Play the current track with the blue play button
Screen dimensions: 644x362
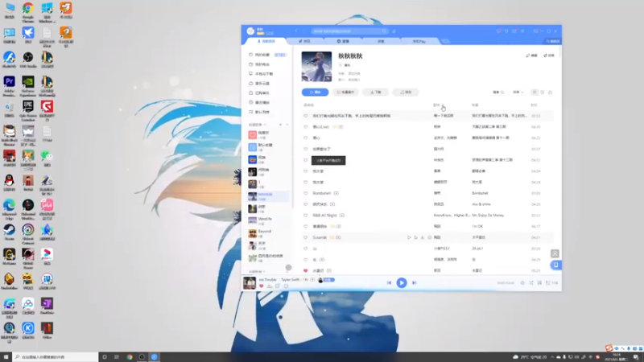pyautogui.click(x=401, y=283)
